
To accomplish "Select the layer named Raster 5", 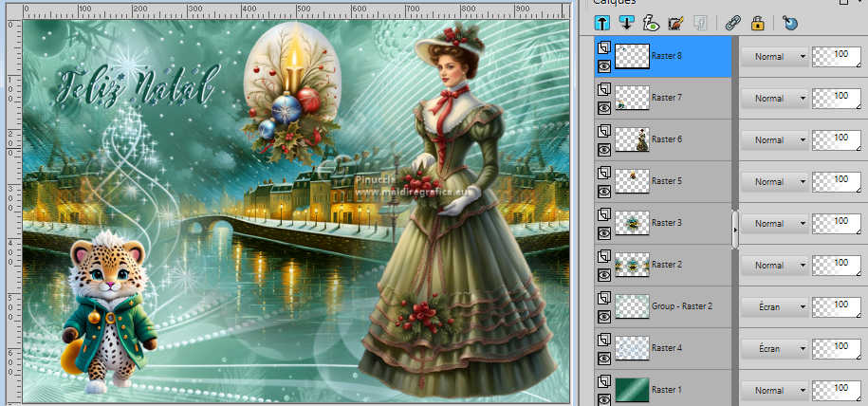I will [667, 181].
